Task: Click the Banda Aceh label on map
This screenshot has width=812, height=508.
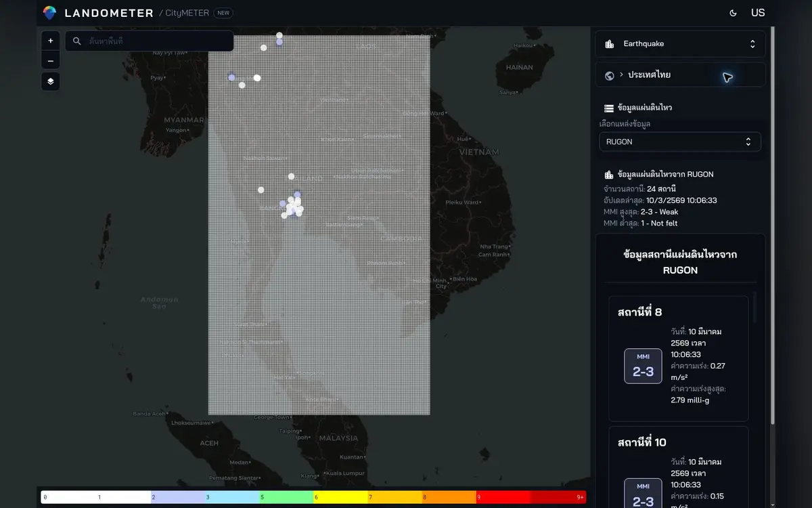Action: 150,414
